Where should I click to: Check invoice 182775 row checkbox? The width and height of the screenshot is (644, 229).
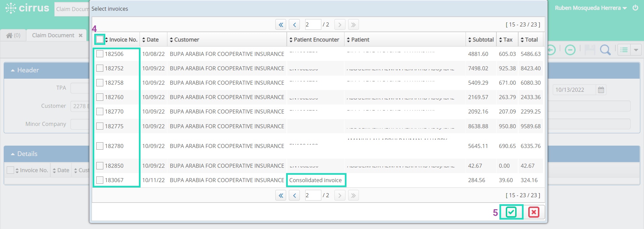100,126
